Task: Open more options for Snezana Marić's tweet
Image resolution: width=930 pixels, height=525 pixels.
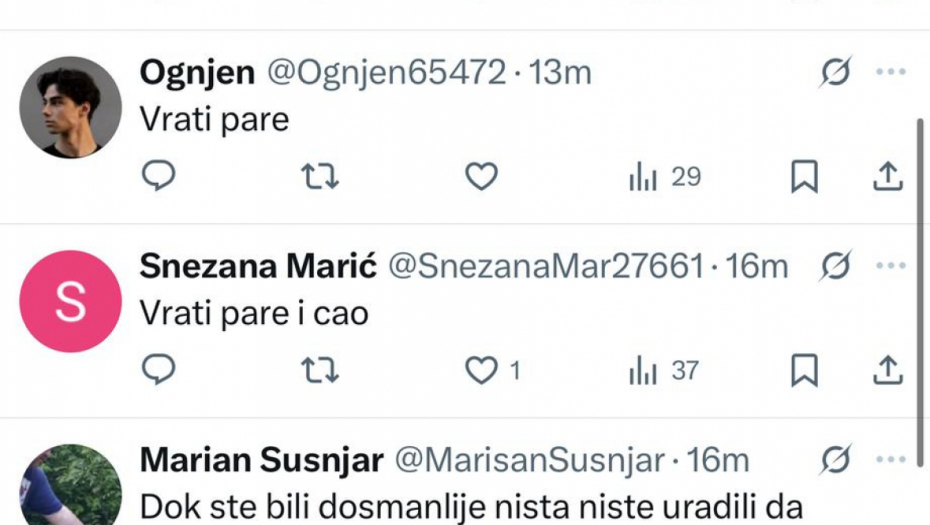Action: click(890, 266)
